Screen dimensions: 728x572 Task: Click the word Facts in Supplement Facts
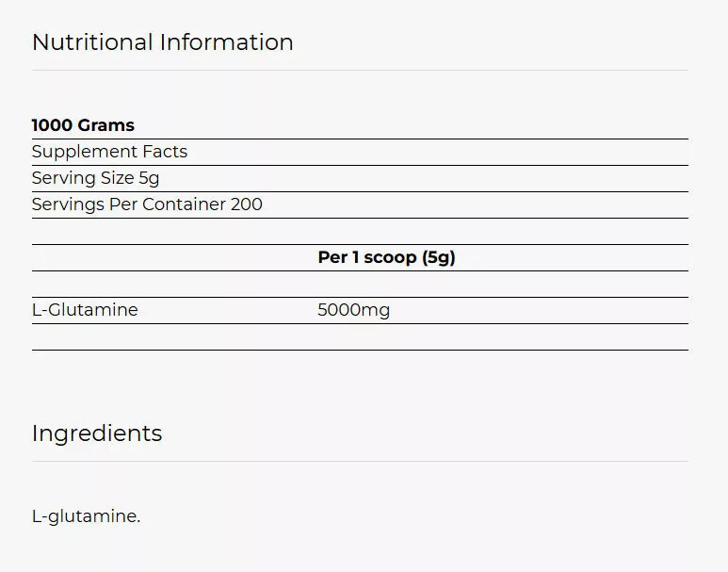click(164, 152)
